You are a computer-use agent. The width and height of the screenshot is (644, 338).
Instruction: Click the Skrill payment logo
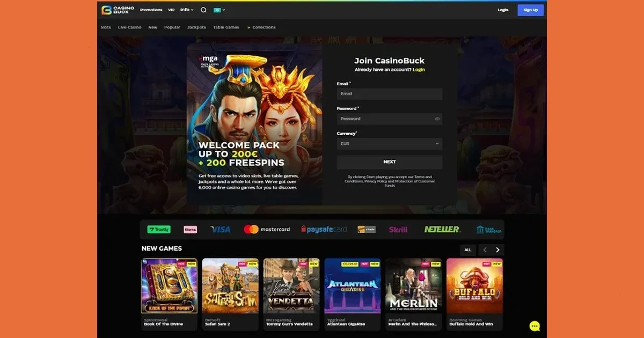pos(398,229)
